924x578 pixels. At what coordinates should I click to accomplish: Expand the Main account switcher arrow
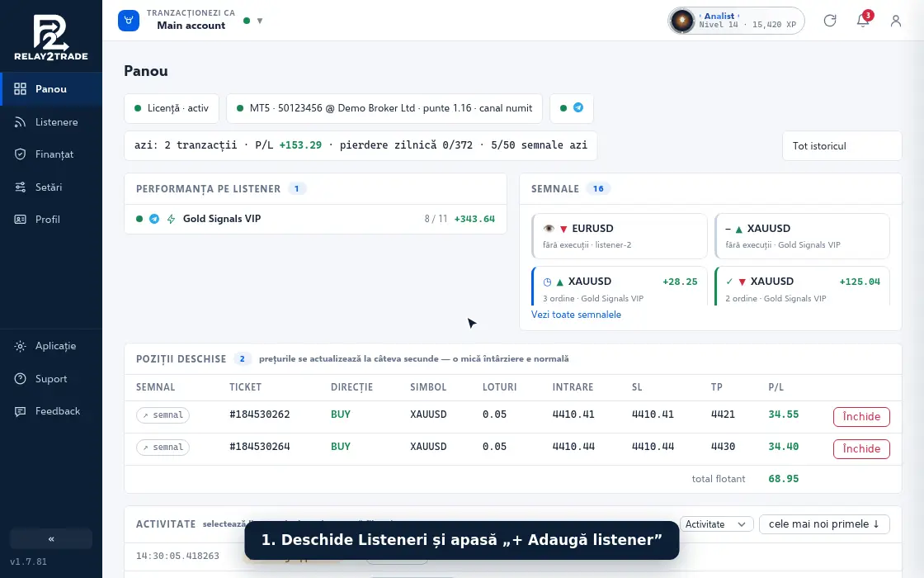pyautogui.click(x=259, y=21)
